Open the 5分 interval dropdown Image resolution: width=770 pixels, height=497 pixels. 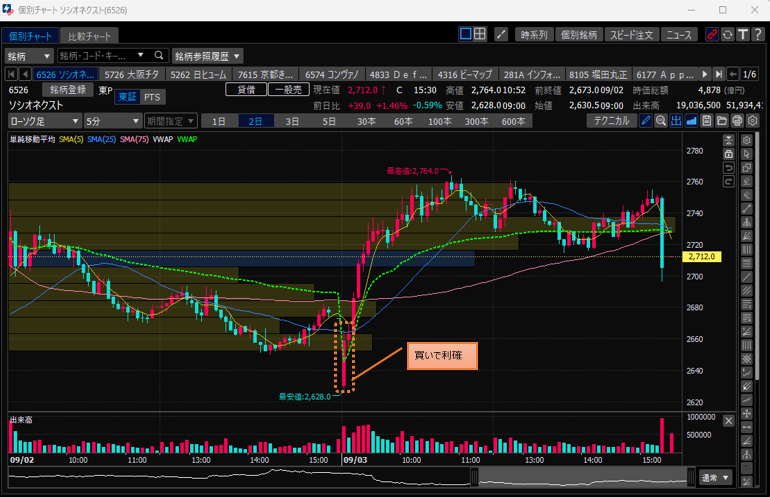[x=111, y=121]
